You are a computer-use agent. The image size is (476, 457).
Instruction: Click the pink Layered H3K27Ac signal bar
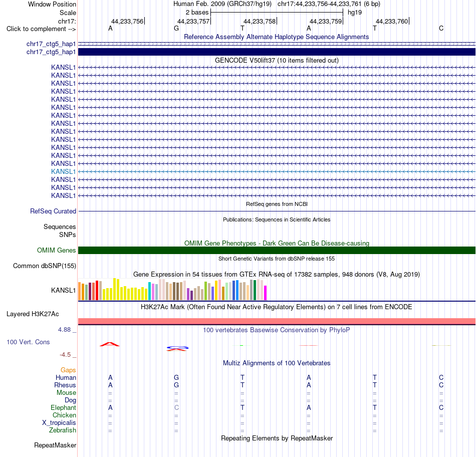coord(277,321)
